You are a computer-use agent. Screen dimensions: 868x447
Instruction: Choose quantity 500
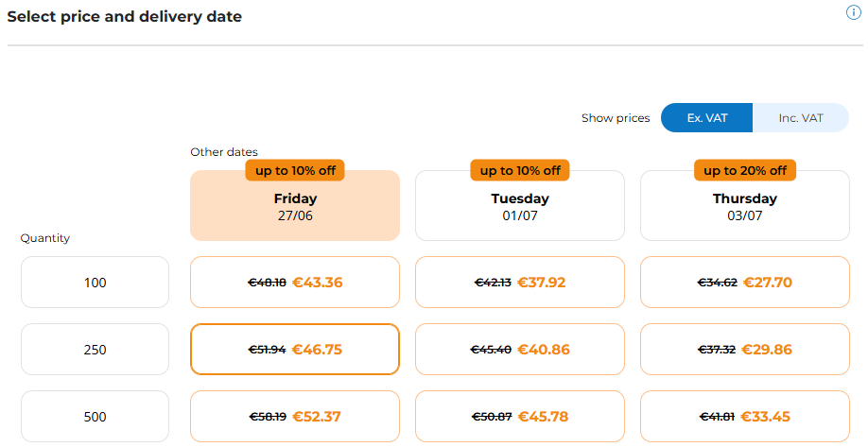(95, 417)
